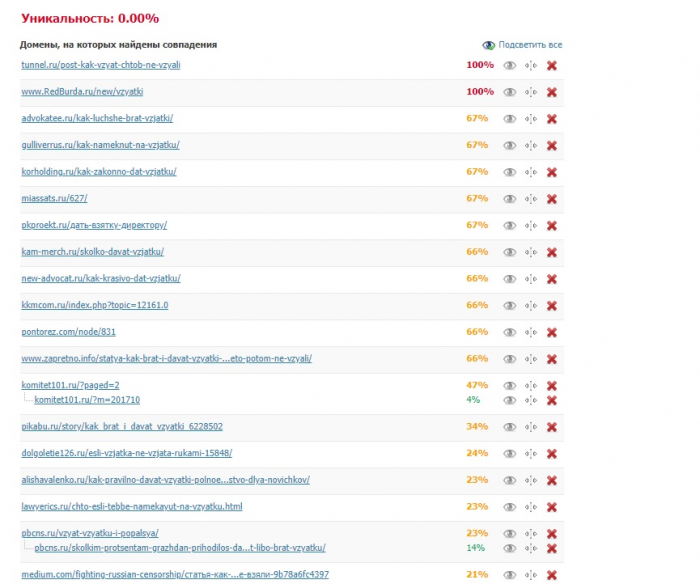
Task: Open the pikabu.ru story link
Action: tap(122, 426)
